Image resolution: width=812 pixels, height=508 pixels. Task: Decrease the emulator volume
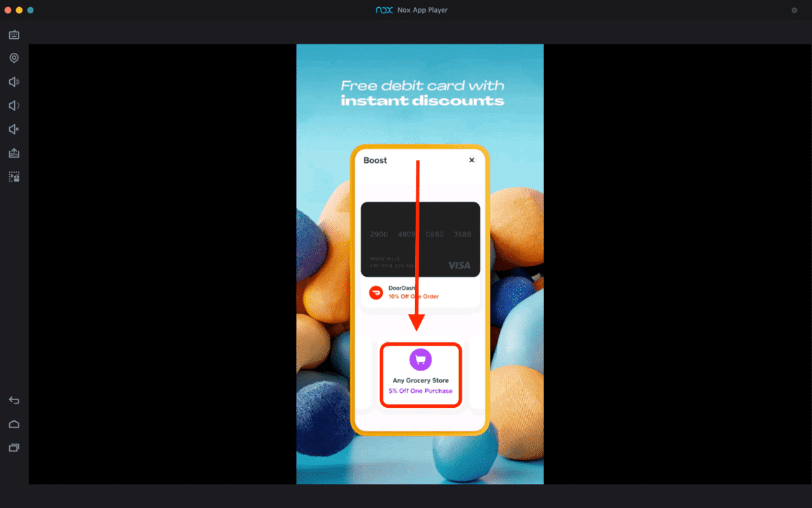point(14,106)
